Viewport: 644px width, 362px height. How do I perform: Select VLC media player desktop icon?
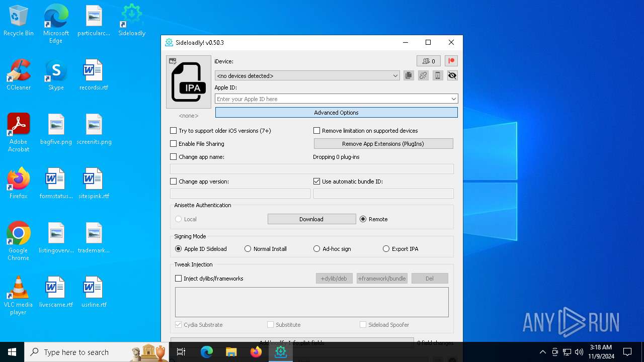click(x=19, y=296)
